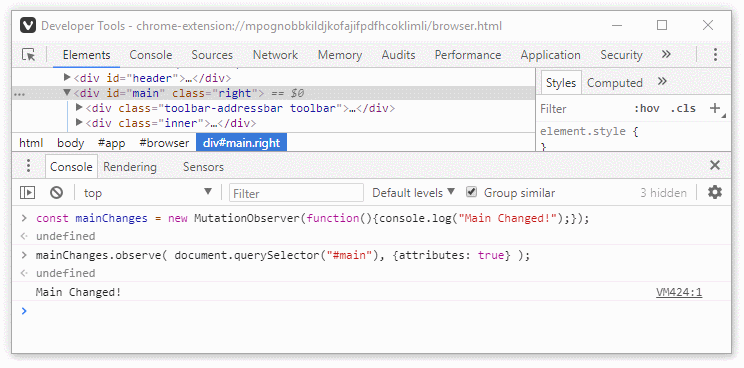Select the Styles pane tab
This screenshot has width=744, height=368.
pyautogui.click(x=561, y=83)
